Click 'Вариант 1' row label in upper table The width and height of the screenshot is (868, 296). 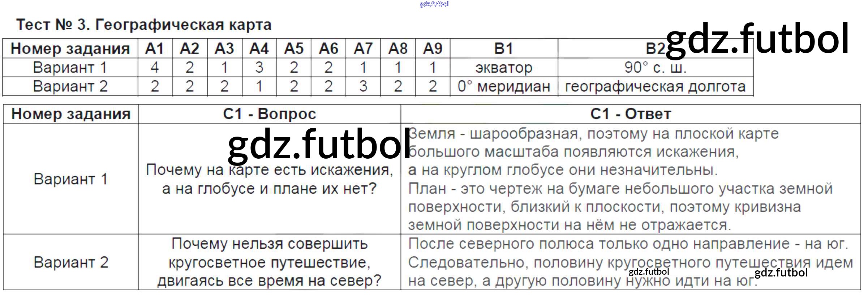70,68
